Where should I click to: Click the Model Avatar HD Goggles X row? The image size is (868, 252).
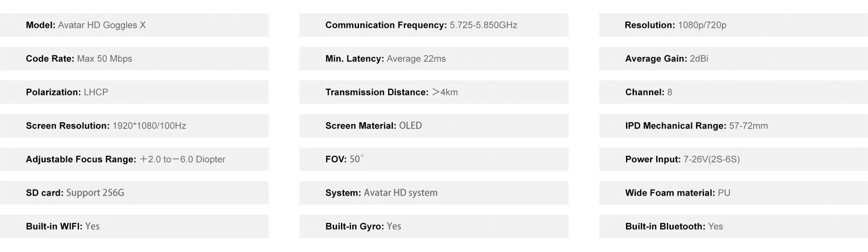pos(134,25)
